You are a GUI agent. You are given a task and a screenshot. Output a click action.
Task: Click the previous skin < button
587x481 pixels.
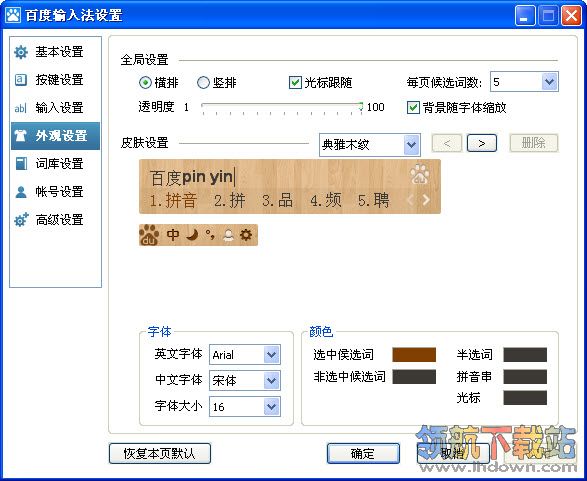pos(447,143)
